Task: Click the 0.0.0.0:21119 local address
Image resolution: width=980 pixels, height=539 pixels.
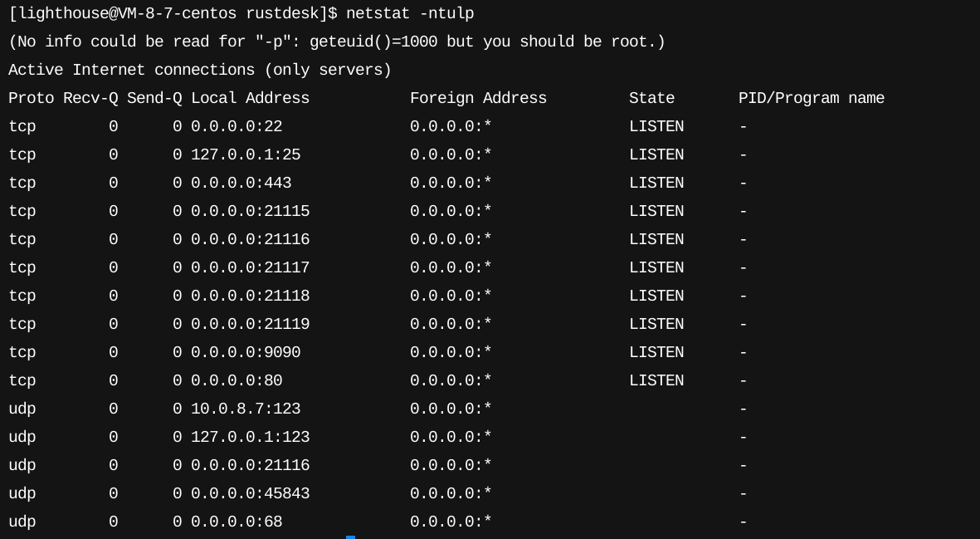Action: point(250,324)
